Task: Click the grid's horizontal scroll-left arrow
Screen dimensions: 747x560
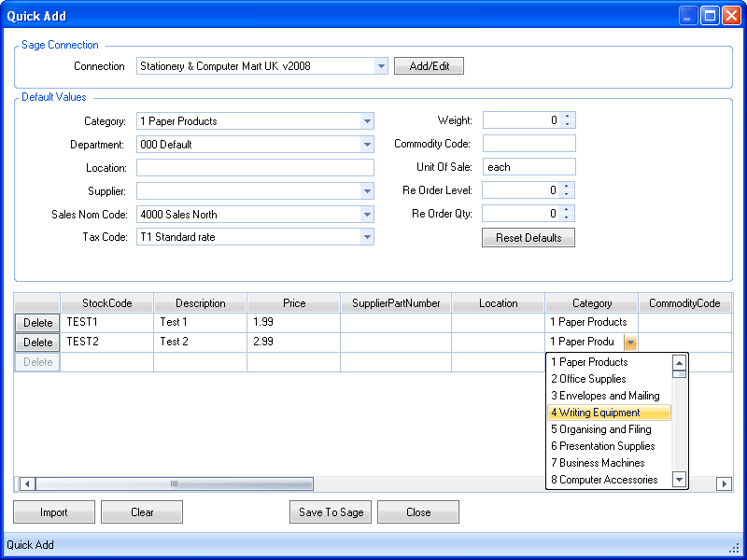Action: 27,483
